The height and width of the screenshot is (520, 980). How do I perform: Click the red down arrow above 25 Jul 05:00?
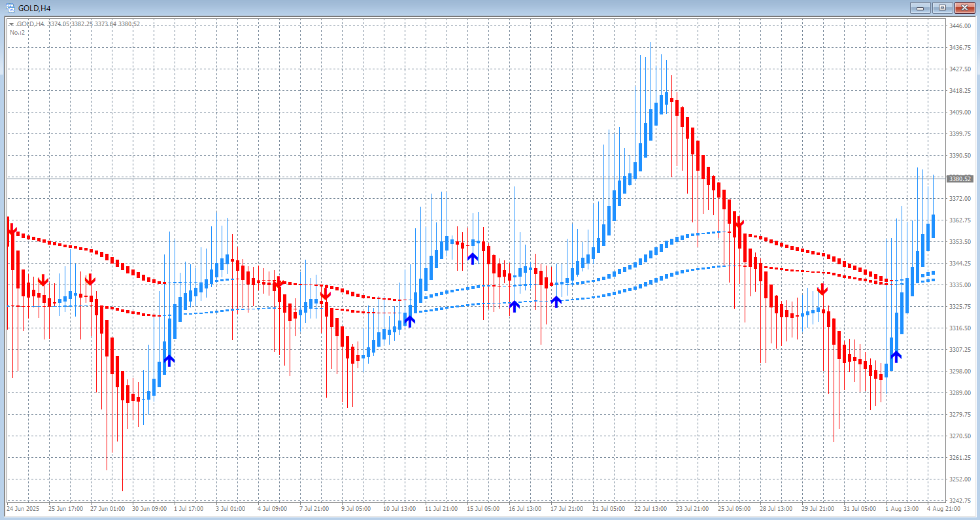pyautogui.click(x=738, y=224)
